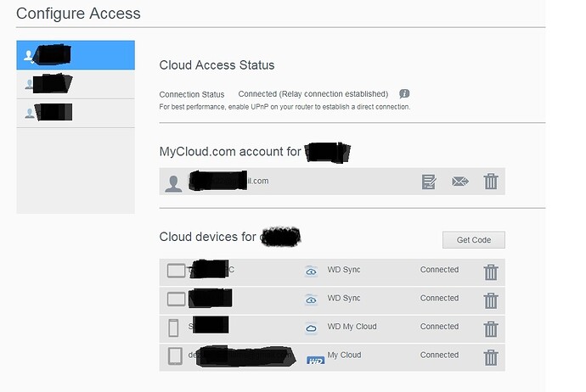The image size is (586, 392).
Task: Click the info icon beside Connection Status
Action: point(405,94)
